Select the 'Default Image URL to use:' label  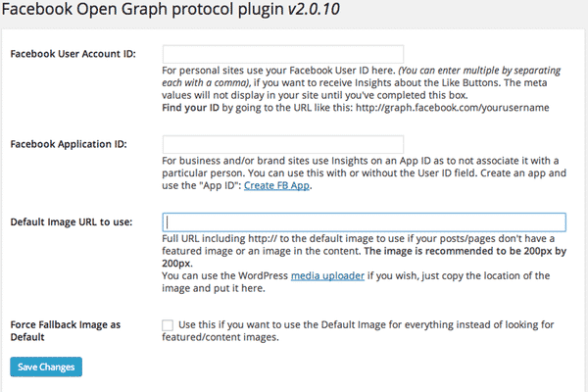70,222
